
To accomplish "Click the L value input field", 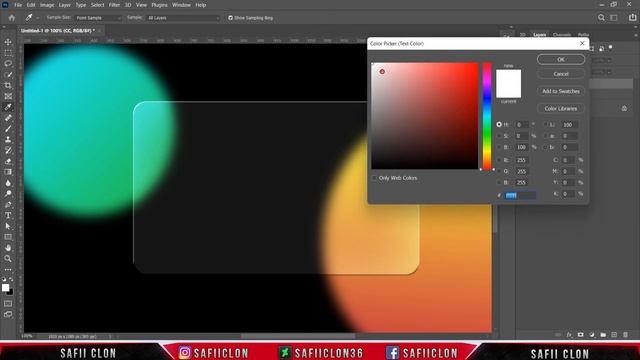I will (x=569, y=124).
